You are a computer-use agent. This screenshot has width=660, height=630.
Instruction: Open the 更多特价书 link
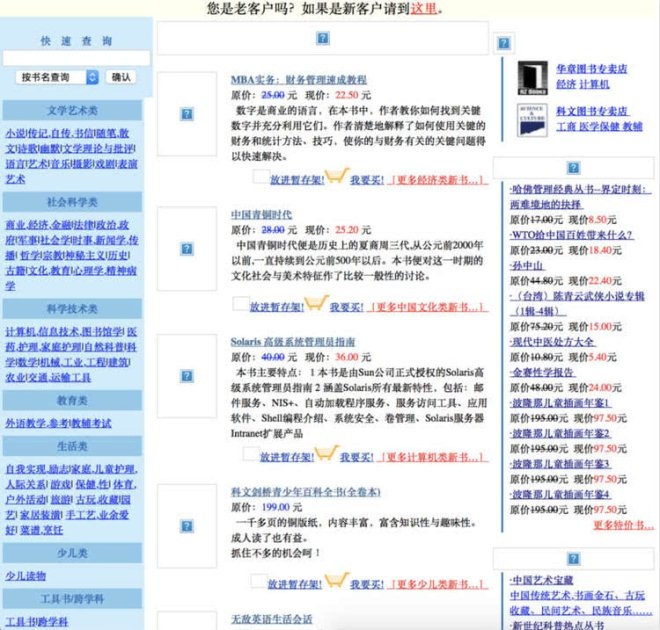623,524
